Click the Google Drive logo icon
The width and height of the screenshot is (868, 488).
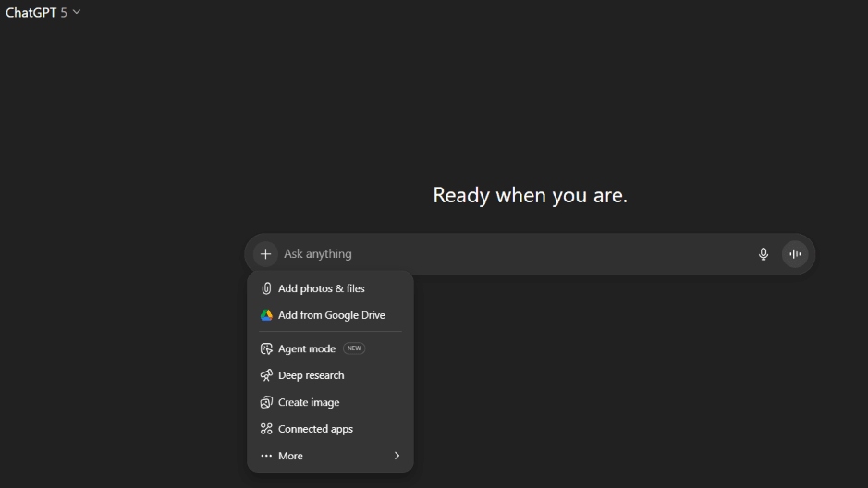(x=266, y=315)
